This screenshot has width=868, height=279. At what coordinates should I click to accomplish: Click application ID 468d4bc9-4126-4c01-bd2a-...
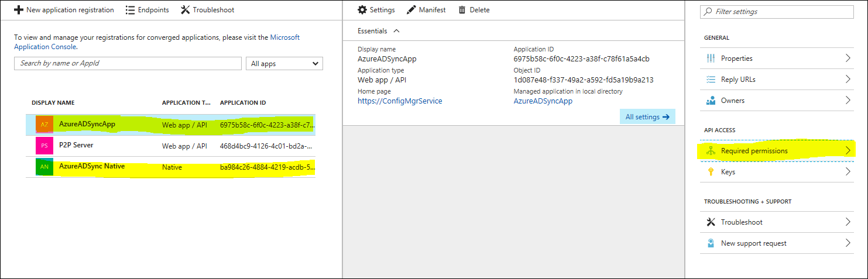tap(267, 146)
